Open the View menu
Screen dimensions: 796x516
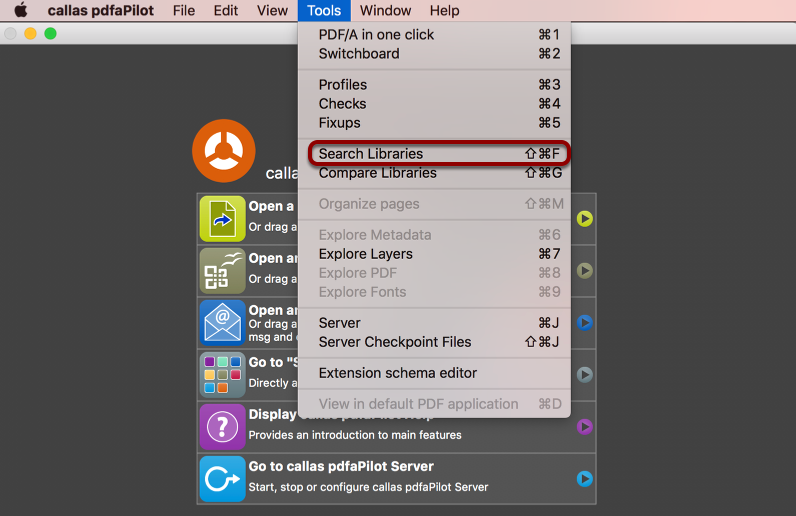(273, 10)
